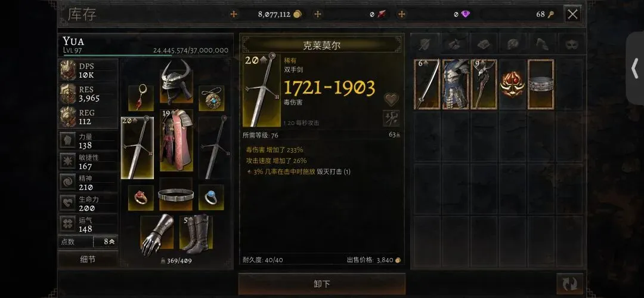Open the 细节 details button
This screenshot has height=298, width=644.
point(88,259)
